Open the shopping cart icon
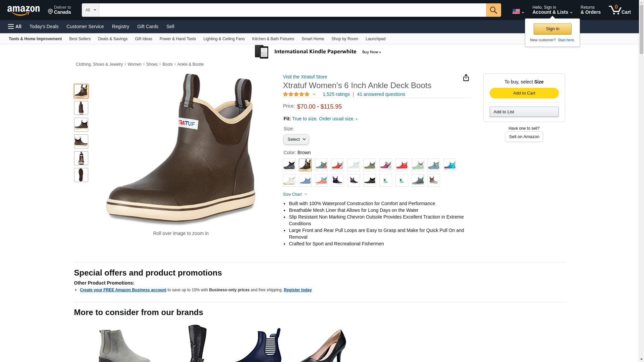Image resolution: width=644 pixels, height=362 pixels. 620,10
